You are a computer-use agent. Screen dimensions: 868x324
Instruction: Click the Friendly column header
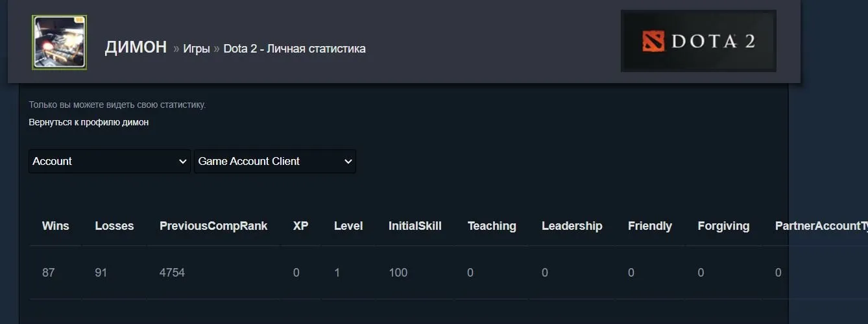[x=650, y=226]
